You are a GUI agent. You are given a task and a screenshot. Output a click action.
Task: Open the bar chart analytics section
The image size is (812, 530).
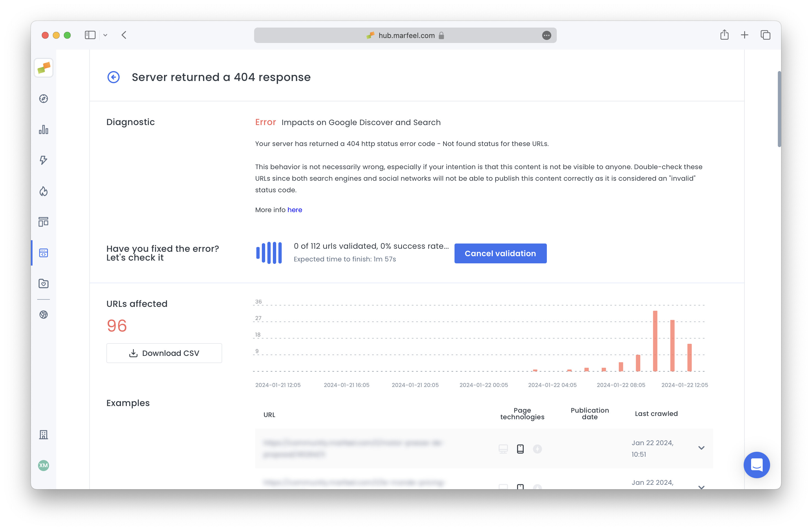[x=43, y=129]
